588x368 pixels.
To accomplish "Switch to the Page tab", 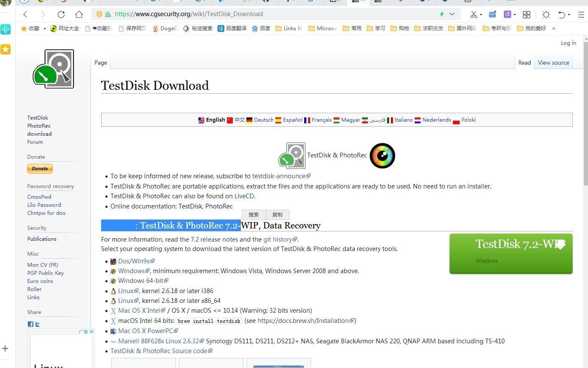I will tap(101, 63).
